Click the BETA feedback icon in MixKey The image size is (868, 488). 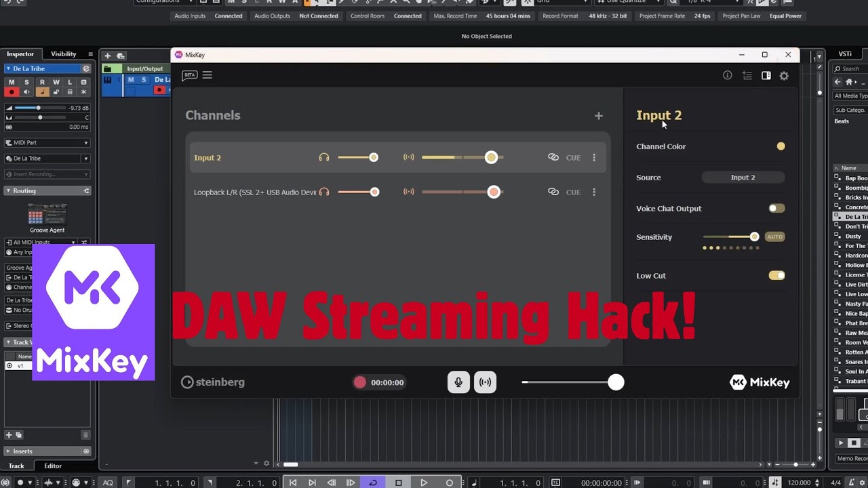click(x=189, y=75)
